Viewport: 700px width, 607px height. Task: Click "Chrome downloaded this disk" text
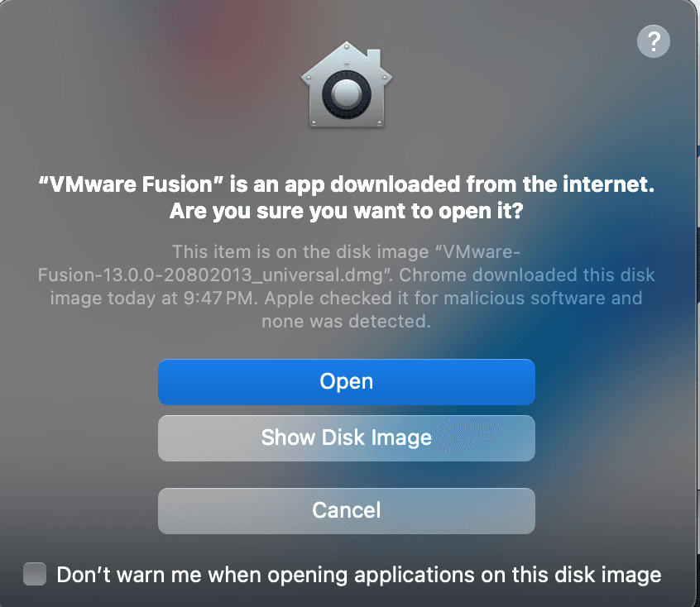coord(527,275)
